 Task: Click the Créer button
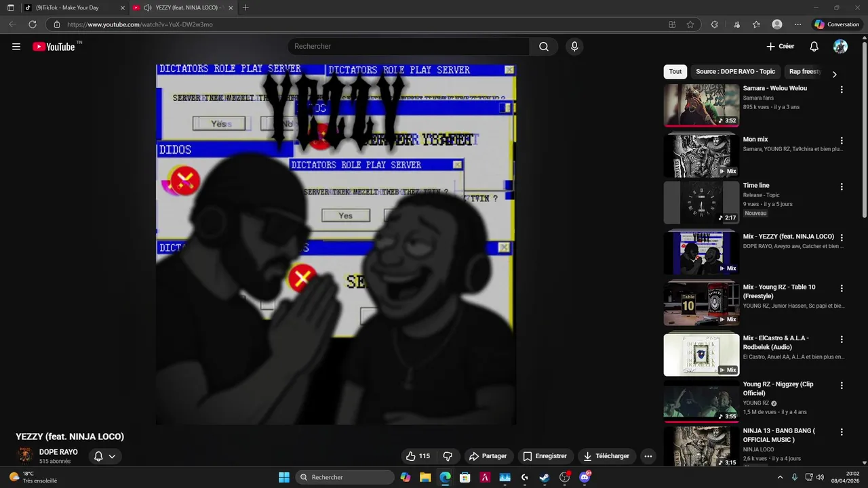[x=781, y=46]
